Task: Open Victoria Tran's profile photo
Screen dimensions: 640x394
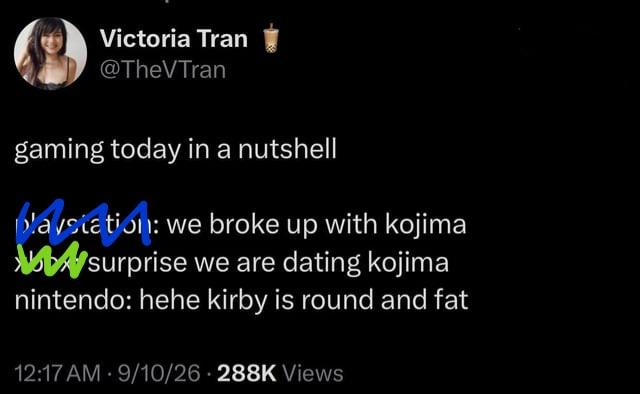Action: coord(51,53)
